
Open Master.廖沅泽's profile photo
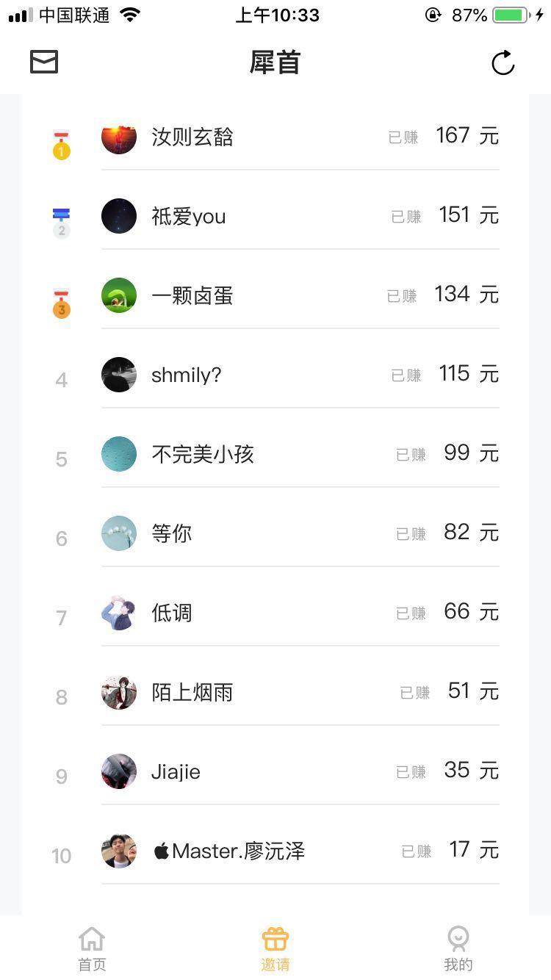(x=119, y=851)
